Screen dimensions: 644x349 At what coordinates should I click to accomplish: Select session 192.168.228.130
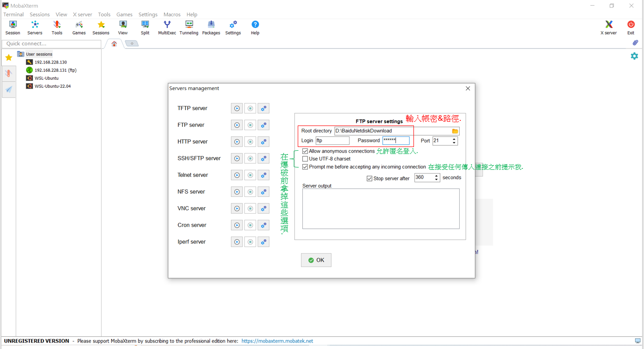point(50,62)
